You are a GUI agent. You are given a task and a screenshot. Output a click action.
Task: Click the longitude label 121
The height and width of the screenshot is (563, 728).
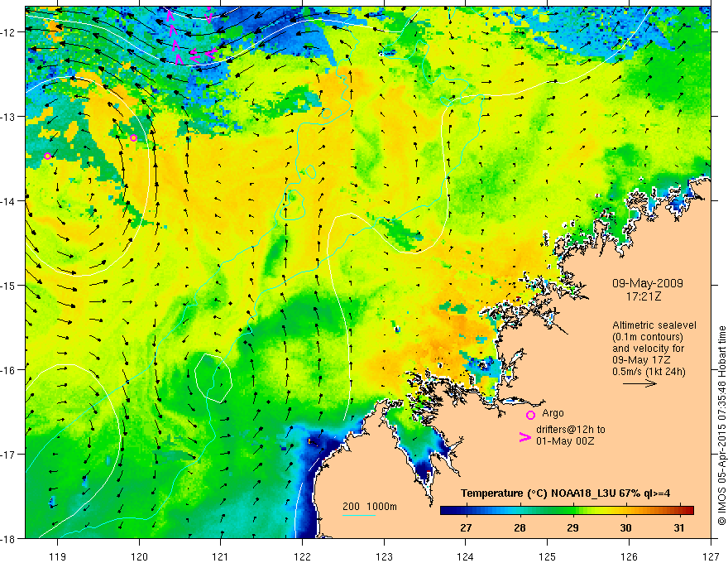(221, 557)
